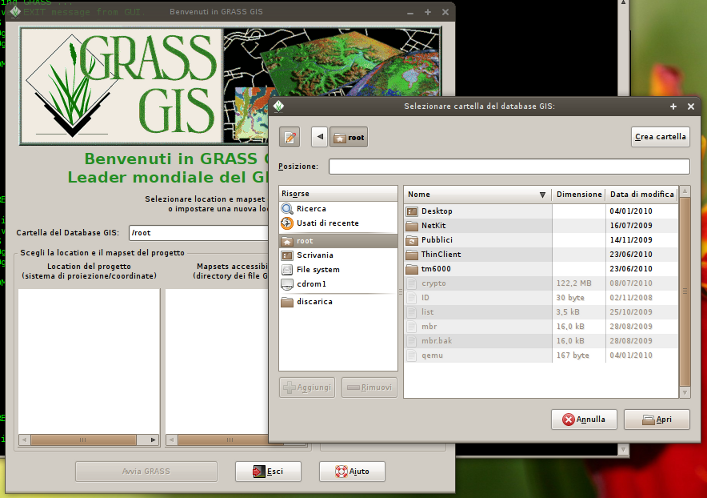Select the tm6000 folder
707x498 pixels.
[541, 269]
